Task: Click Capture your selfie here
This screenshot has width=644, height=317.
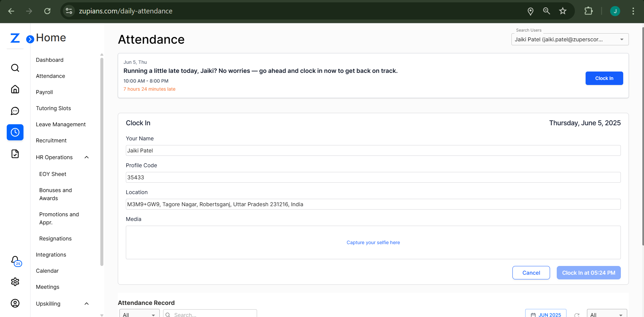Action: tap(373, 242)
